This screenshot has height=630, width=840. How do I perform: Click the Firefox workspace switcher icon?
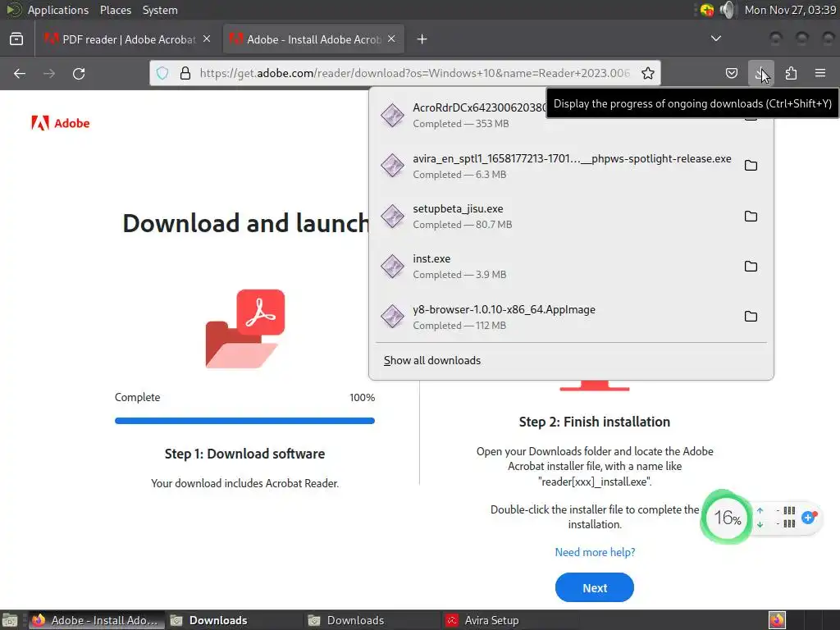click(777, 620)
